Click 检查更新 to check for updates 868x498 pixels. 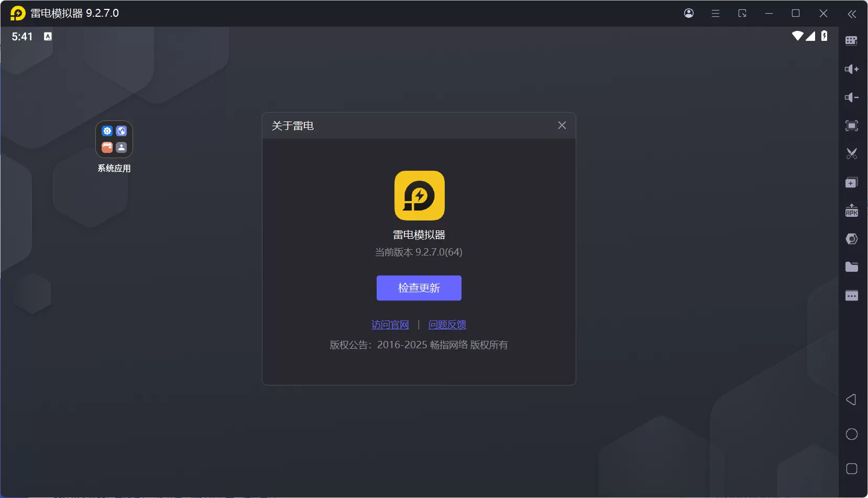(x=419, y=287)
